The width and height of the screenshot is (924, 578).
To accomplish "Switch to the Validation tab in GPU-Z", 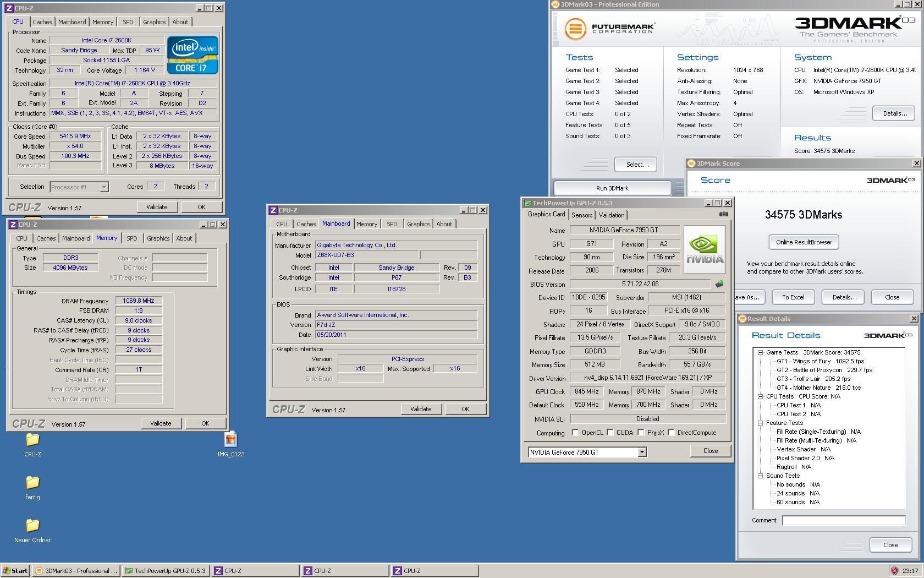I will [612, 215].
